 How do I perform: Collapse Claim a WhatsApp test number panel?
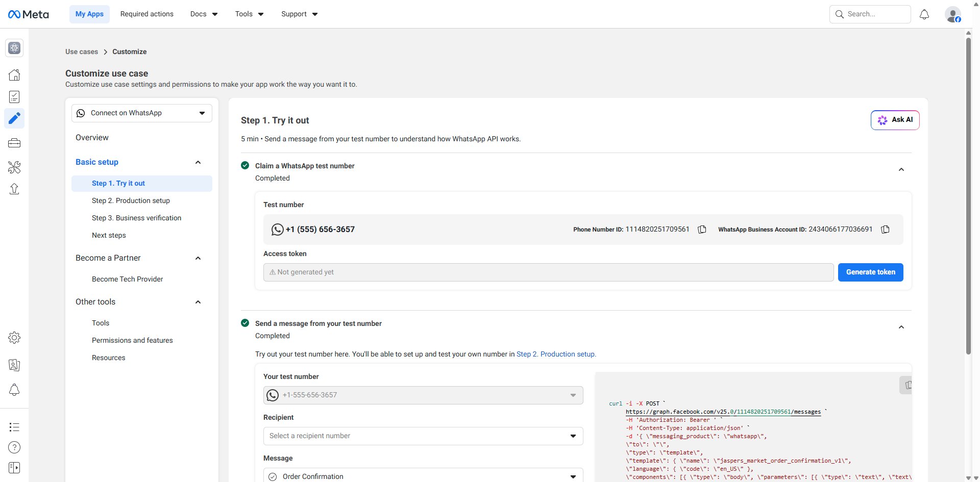point(901,170)
